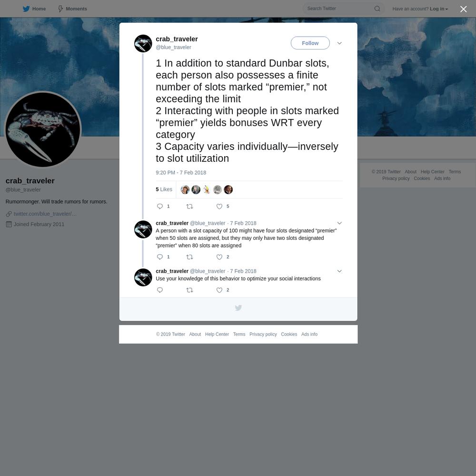Close the tweet overlay with the X

463,9
